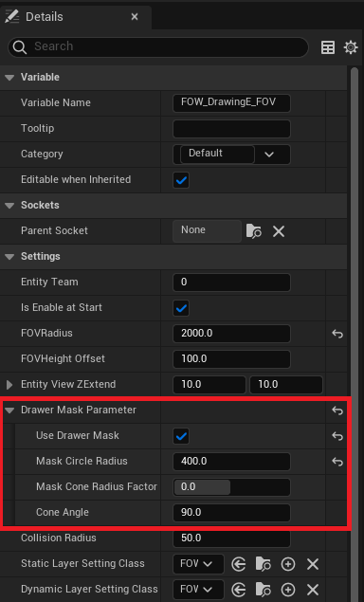Click the Search field in Details
The image size is (364, 602).
click(157, 47)
